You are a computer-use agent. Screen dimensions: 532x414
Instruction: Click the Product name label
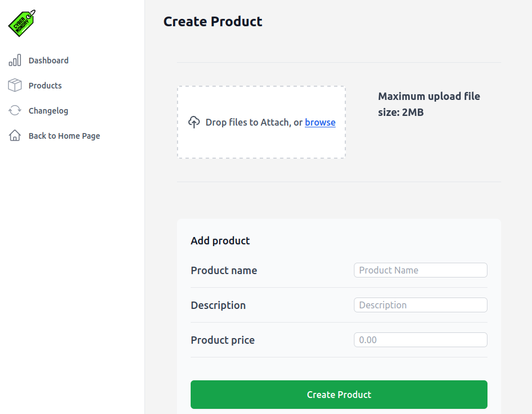point(224,271)
